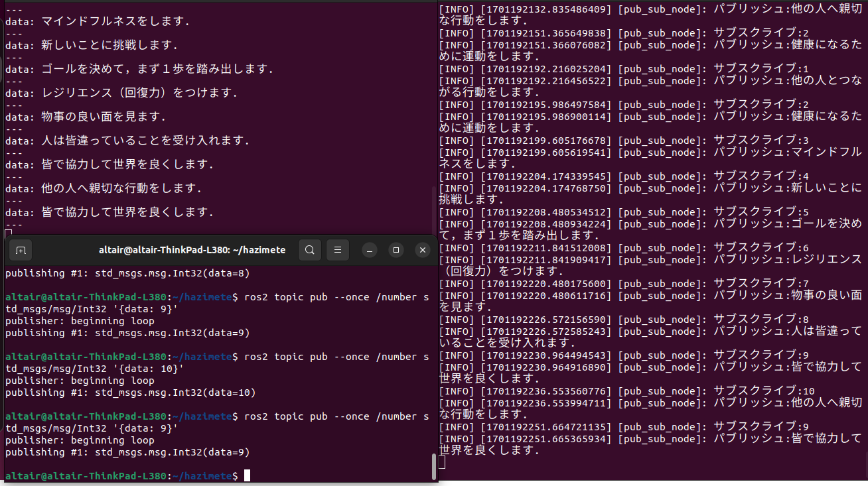Click the top-left terminal scrollbar thumb
The image size is (868, 486).
(x=434, y=206)
